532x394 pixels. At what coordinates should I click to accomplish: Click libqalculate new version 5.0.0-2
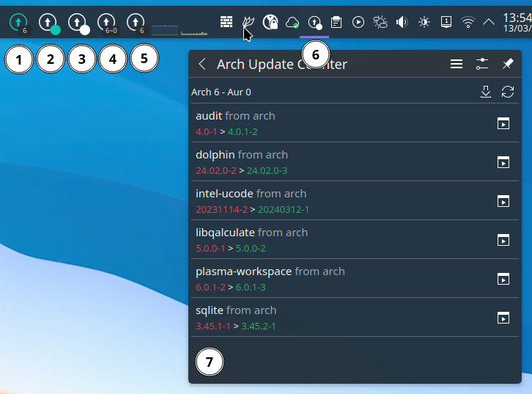[251, 248]
